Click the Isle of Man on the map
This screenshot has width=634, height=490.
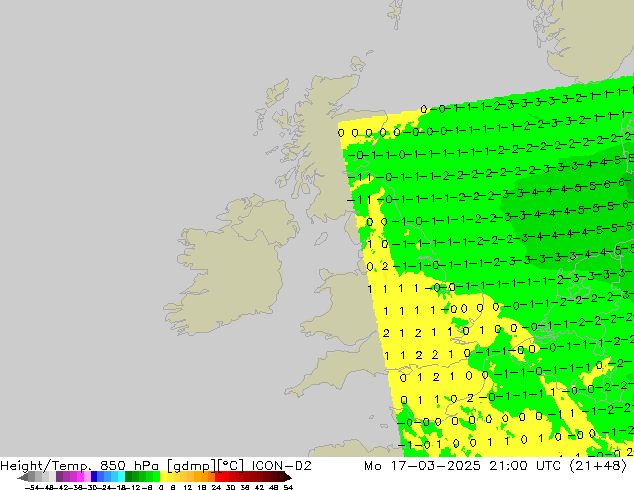[321, 239]
